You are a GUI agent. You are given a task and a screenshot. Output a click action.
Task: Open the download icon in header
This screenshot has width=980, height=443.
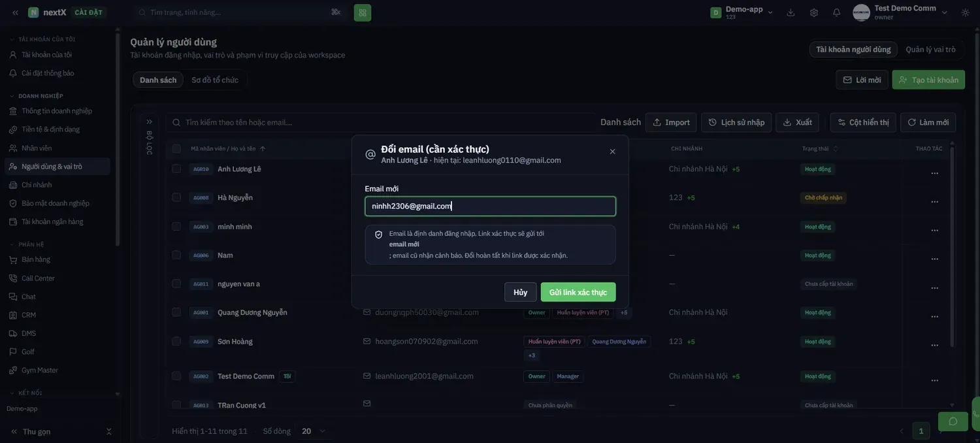pyautogui.click(x=791, y=12)
